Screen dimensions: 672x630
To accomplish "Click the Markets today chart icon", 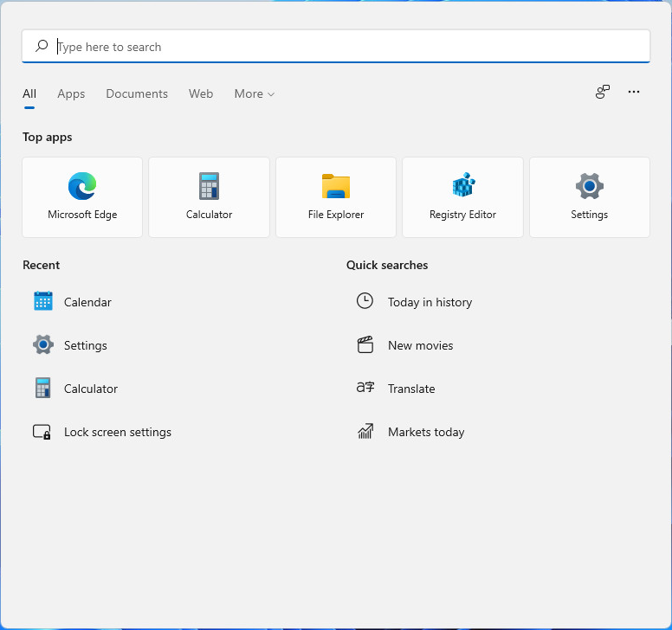I will click(x=365, y=431).
